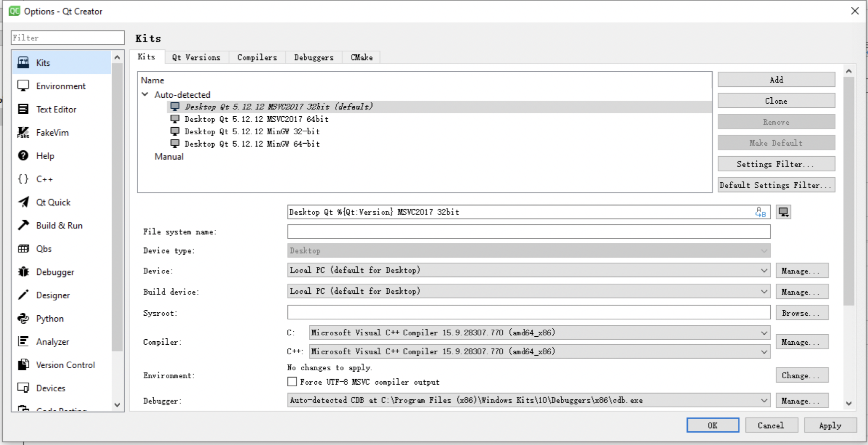Click the Cancel button
Image resolution: width=868 pixels, height=445 pixels.
[771, 425]
